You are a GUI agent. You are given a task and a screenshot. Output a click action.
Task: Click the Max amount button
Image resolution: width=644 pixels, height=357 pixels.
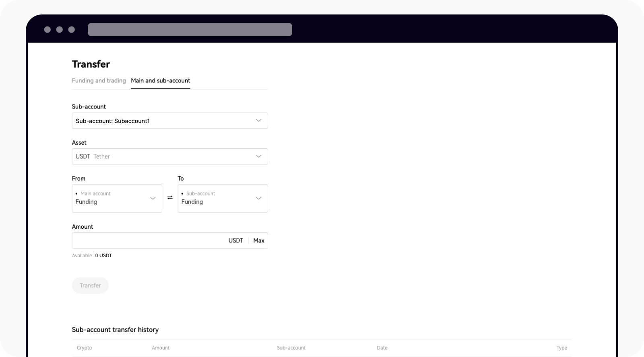(x=259, y=240)
